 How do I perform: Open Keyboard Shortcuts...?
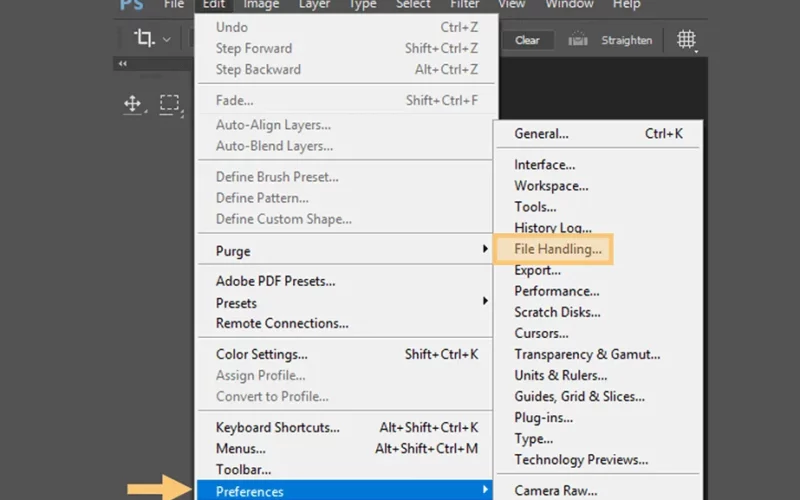[345, 428]
